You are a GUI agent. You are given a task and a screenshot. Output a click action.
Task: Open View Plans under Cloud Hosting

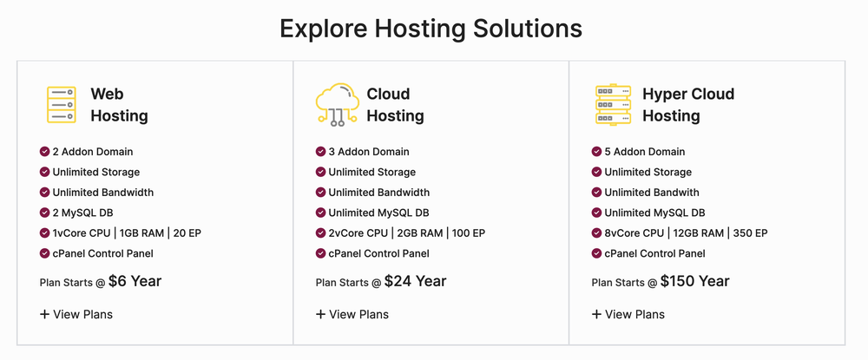point(352,314)
